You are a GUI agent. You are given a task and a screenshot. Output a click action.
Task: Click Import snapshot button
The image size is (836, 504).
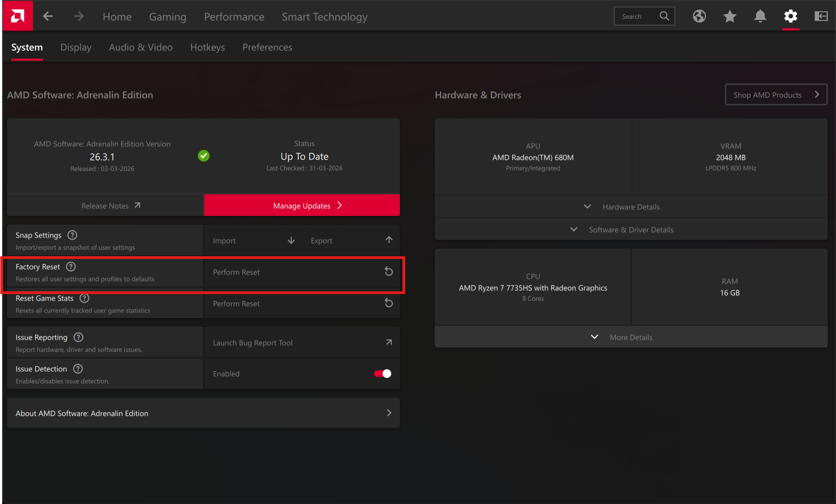pos(253,240)
